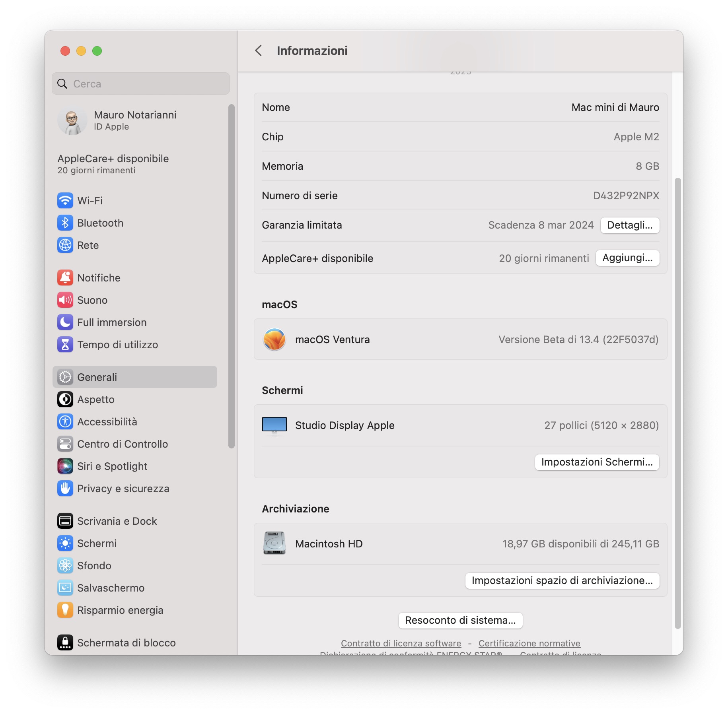Open Wi-Fi settings icon

click(x=65, y=200)
